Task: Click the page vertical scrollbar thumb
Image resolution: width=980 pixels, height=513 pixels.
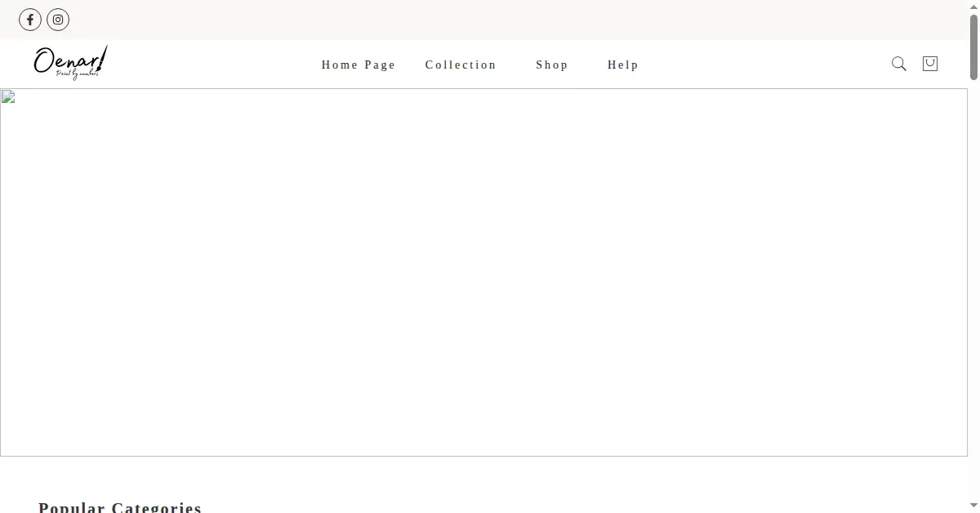Action: (973, 46)
